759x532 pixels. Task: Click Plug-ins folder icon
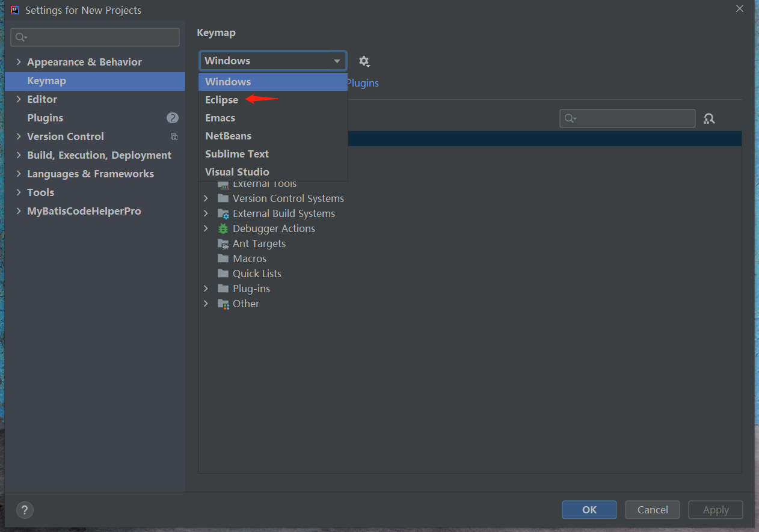[223, 289]
